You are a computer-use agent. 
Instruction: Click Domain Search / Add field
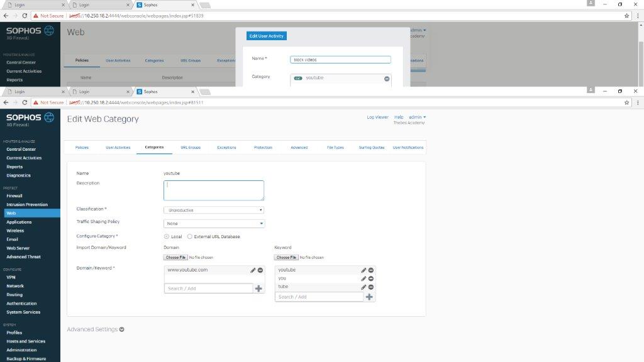[209, 288]
